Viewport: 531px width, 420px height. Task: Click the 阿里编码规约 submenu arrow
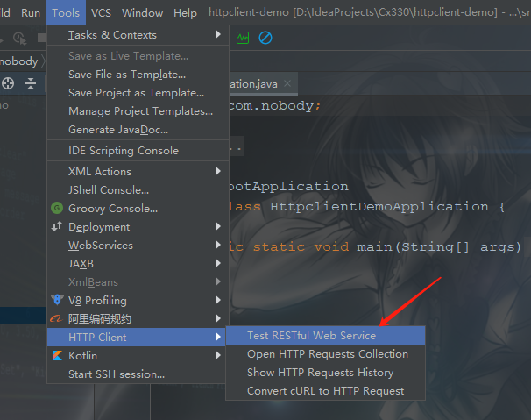pos(218,318)
